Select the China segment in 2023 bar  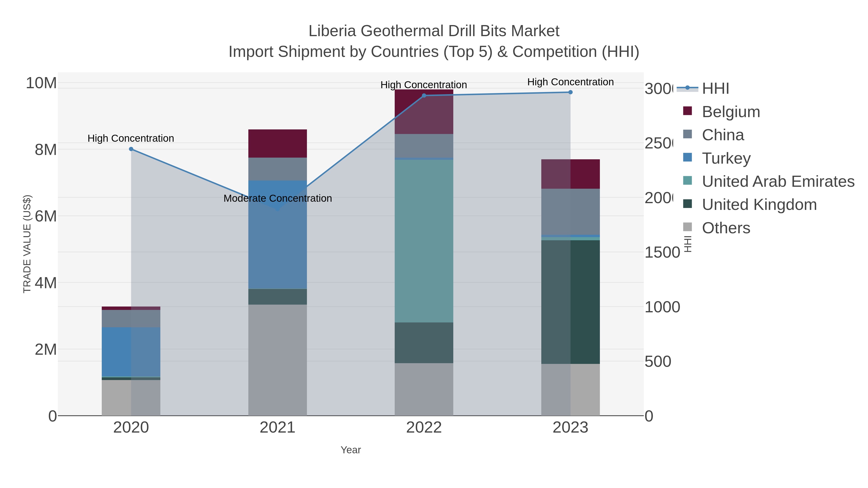coord(570,212)
